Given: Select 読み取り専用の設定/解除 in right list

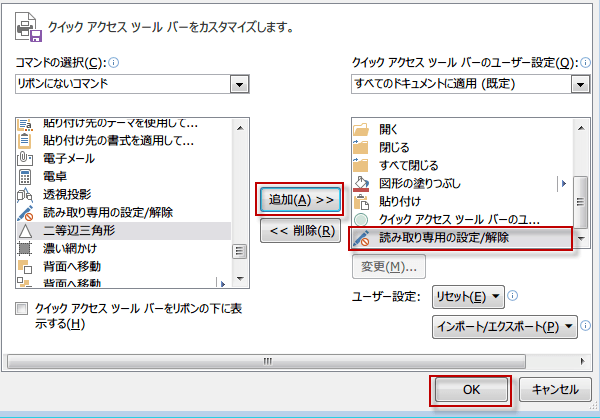Looking at the screenshot, I should tap(462, 238).
